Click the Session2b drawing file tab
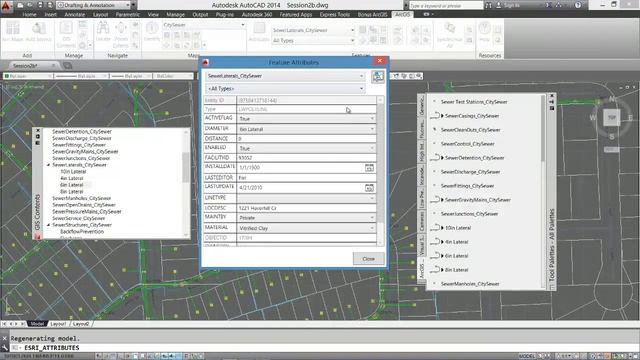This screenshot has width=640, height=360. tap(25, 65)
